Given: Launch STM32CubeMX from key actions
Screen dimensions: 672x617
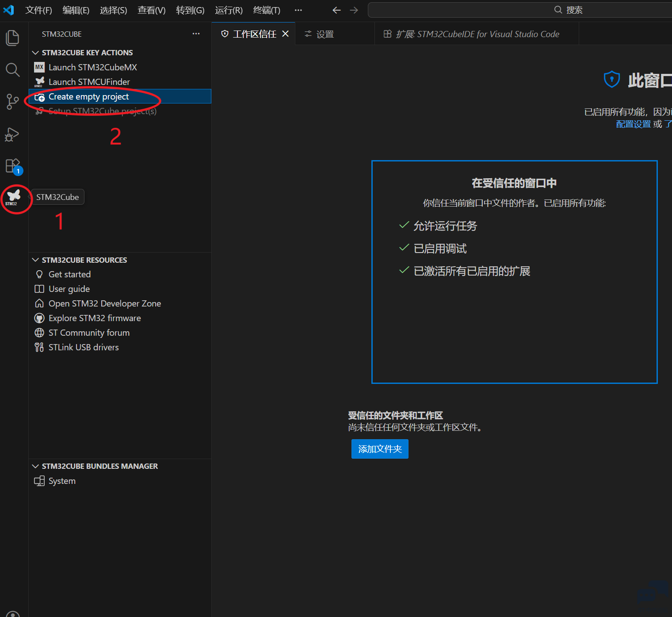Looking at the screenshot, I should pos(120,67).
